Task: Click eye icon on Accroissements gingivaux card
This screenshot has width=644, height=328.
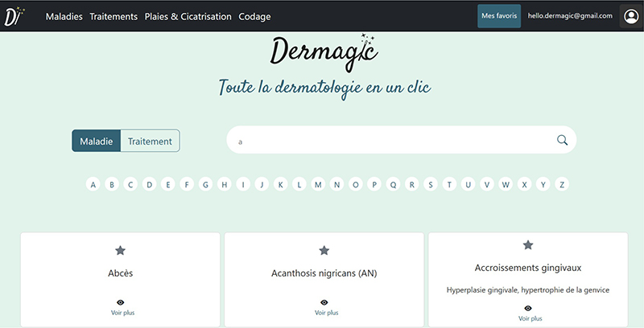Action: point(528,309)
